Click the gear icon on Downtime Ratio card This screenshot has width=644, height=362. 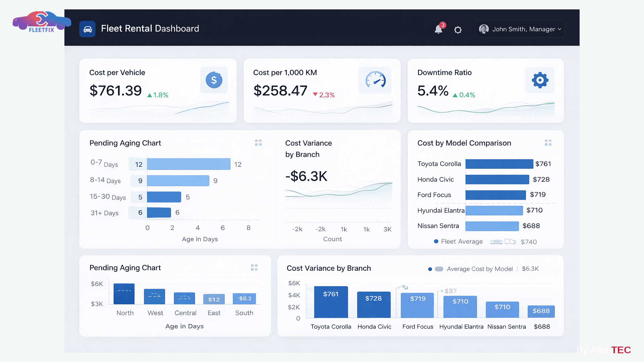point(539,80)
